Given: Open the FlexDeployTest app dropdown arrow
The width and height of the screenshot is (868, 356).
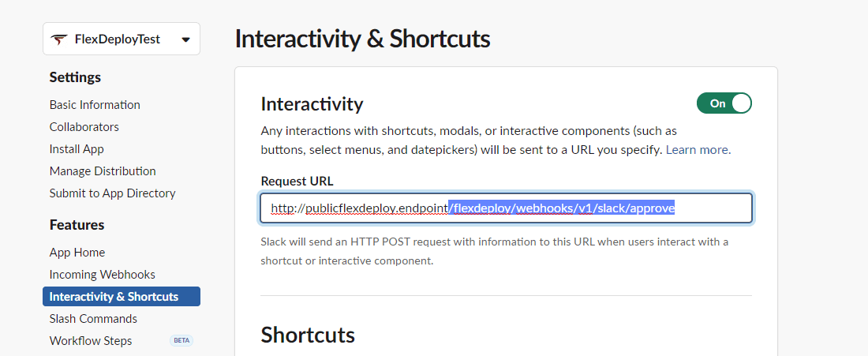Looking at the screenshot, I should click(x=186, y=39).
